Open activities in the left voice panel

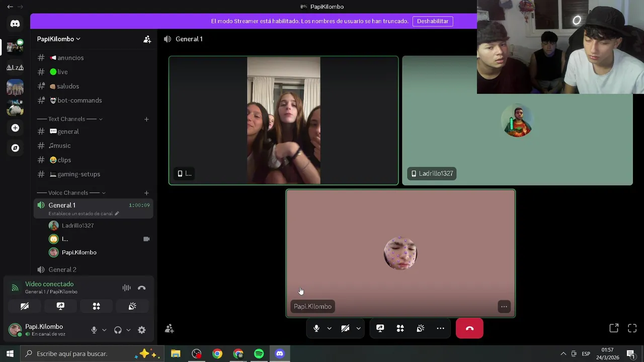click(96, 306)
